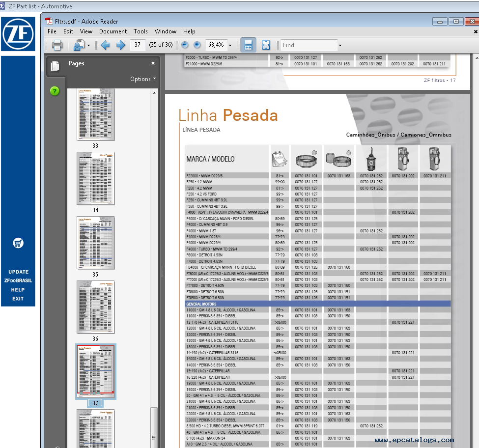Image resolution: width=479 pixels, height=448 pixels.
Task: Open the Window menu
Action: pyautogui.click(x=166, y=31)
